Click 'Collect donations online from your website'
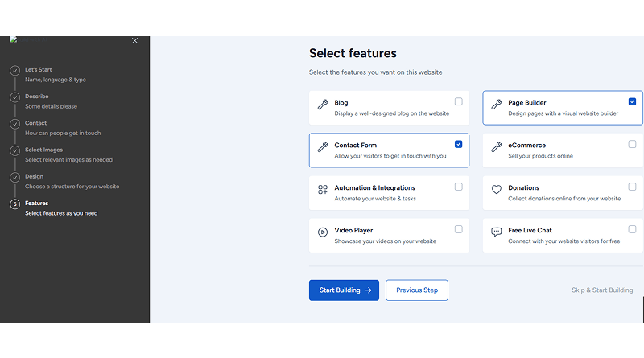The height and width of the screenshot is (358, 644). pos(564,199)
